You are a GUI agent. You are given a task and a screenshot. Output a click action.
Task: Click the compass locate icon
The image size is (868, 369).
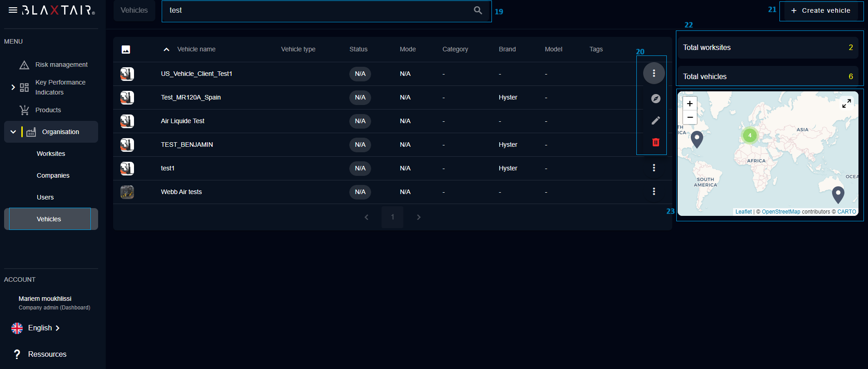pos(655,99)
